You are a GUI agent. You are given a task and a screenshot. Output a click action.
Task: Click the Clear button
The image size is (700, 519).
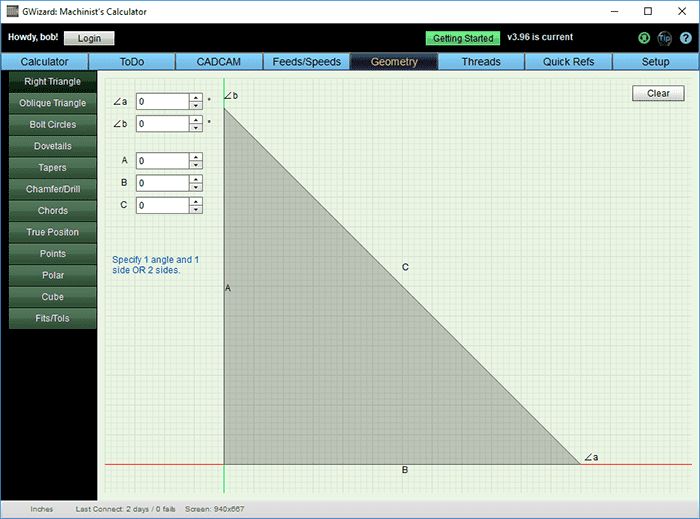coord(658,93)
